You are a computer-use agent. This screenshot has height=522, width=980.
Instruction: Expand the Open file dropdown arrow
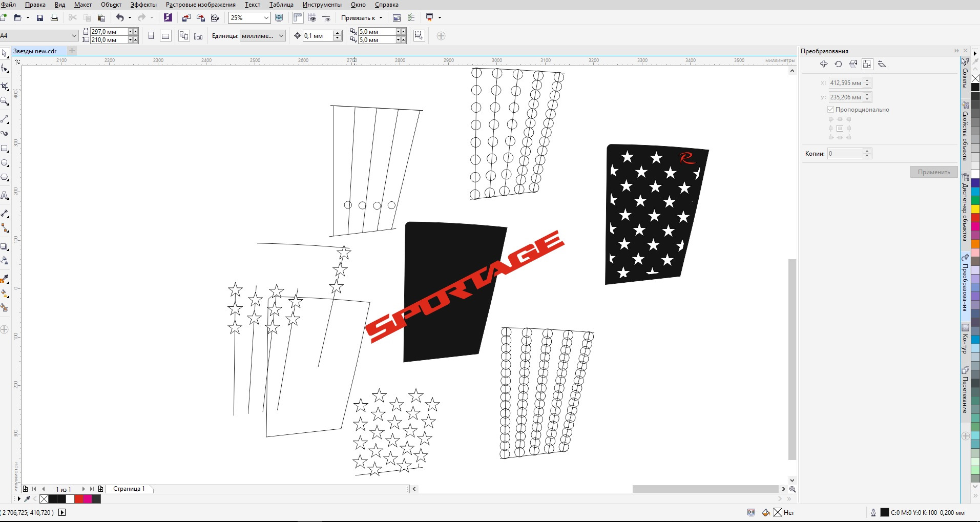tap(28, 18)
